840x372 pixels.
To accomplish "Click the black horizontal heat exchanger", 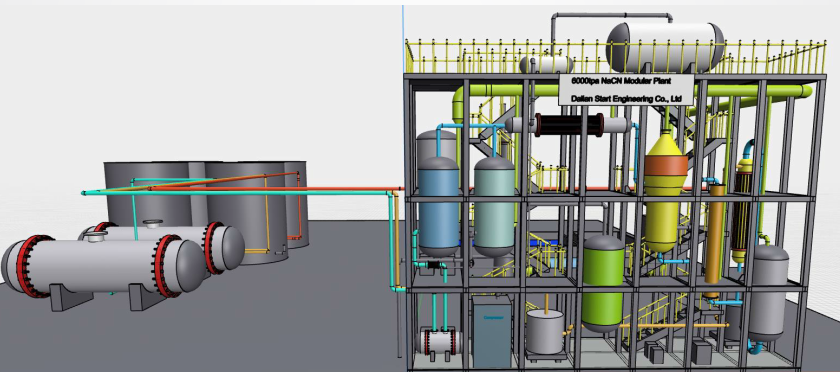I will pyautogui.click(x=569, y=125).
